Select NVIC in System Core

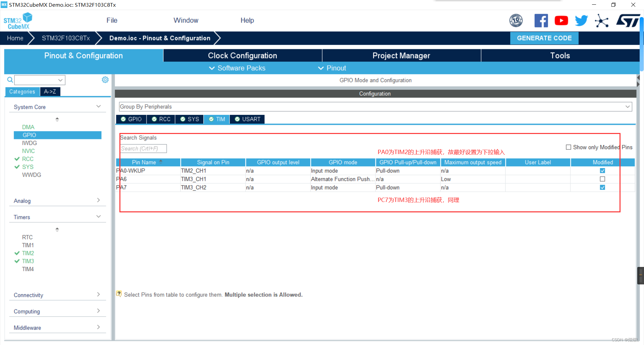[29, 151]
